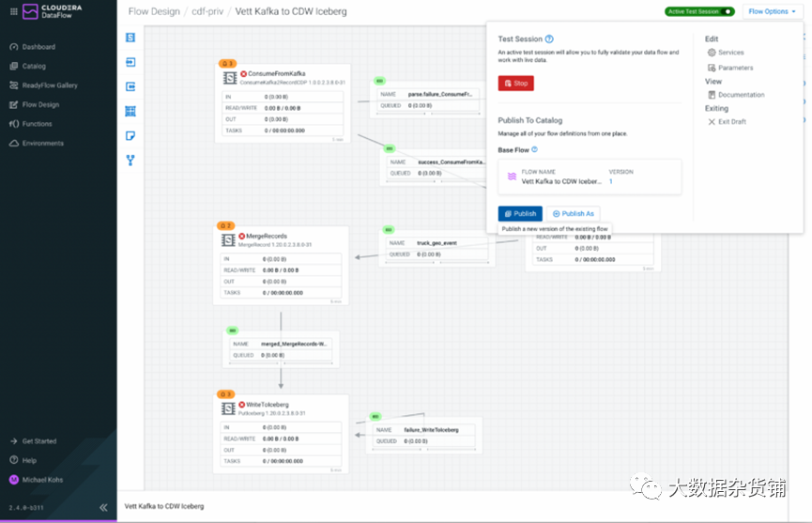The image size is (812, 523).
Task: Select the MergeRecords processor
Action: [x=281, y=265]
